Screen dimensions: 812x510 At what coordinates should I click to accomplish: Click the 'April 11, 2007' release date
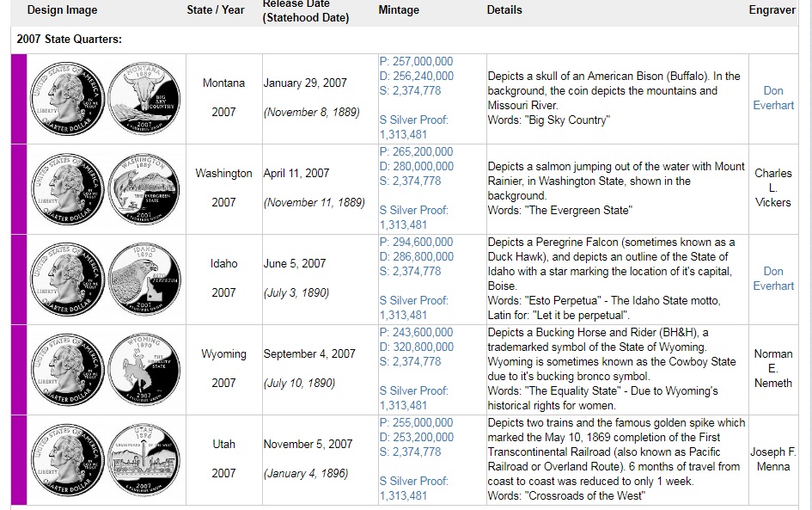pos(296,173)
